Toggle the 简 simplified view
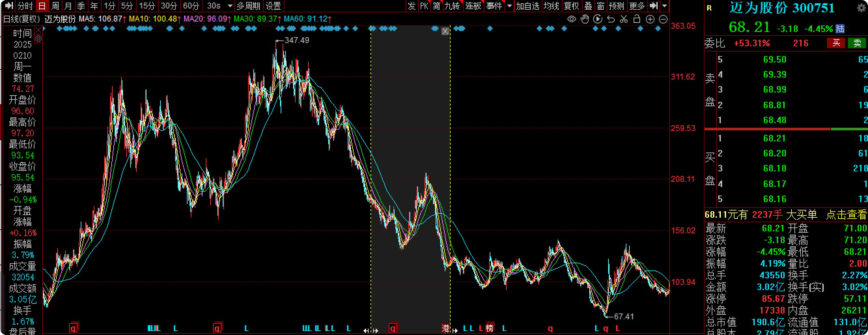 [437, 6]
